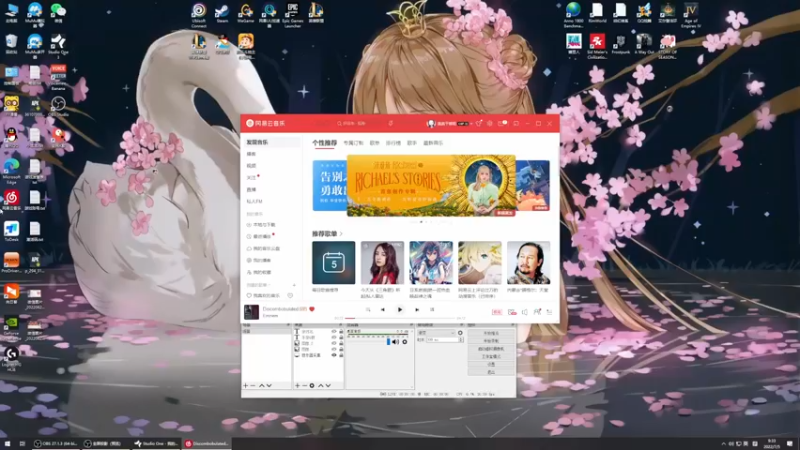800x450 pixels.
Task: Open OBS mixer audio gear settings
Action: point(405,342)
